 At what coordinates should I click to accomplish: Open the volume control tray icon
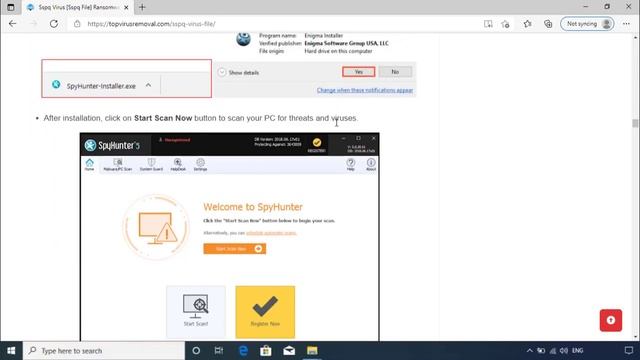coord(564,351)
